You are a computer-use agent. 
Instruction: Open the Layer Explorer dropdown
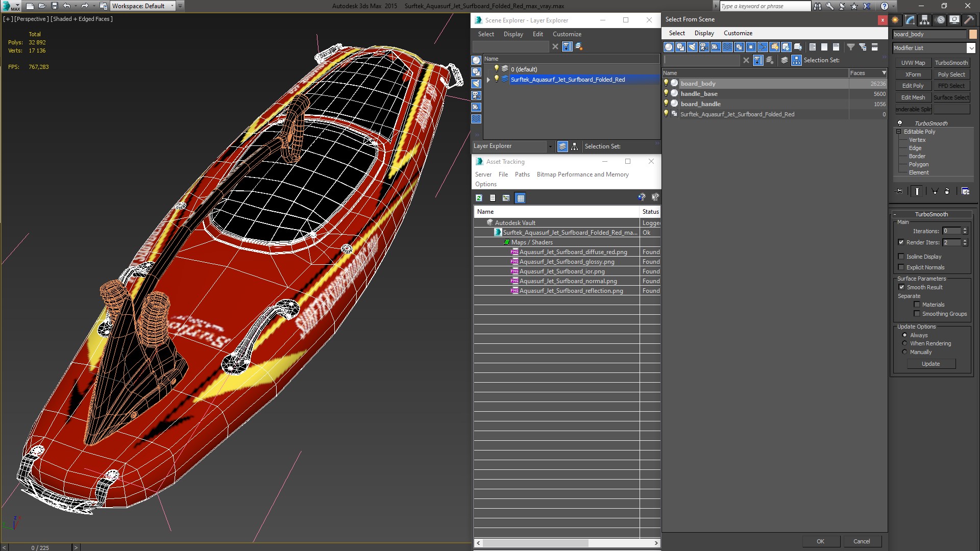tap(550, 146)
